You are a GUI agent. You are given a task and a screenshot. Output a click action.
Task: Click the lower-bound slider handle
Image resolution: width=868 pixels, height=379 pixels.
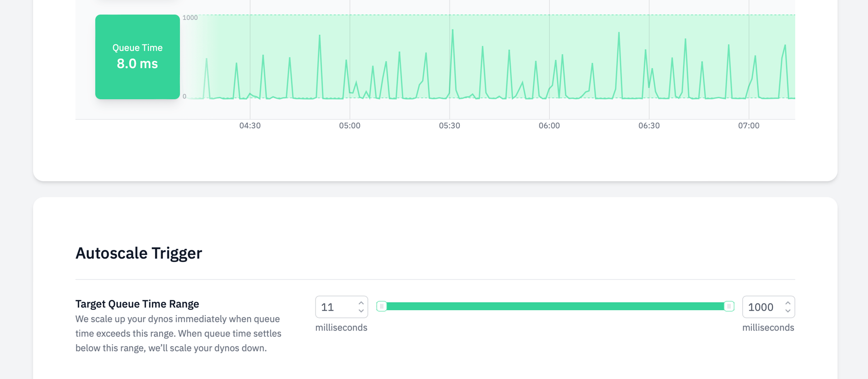tap(382, 306)
